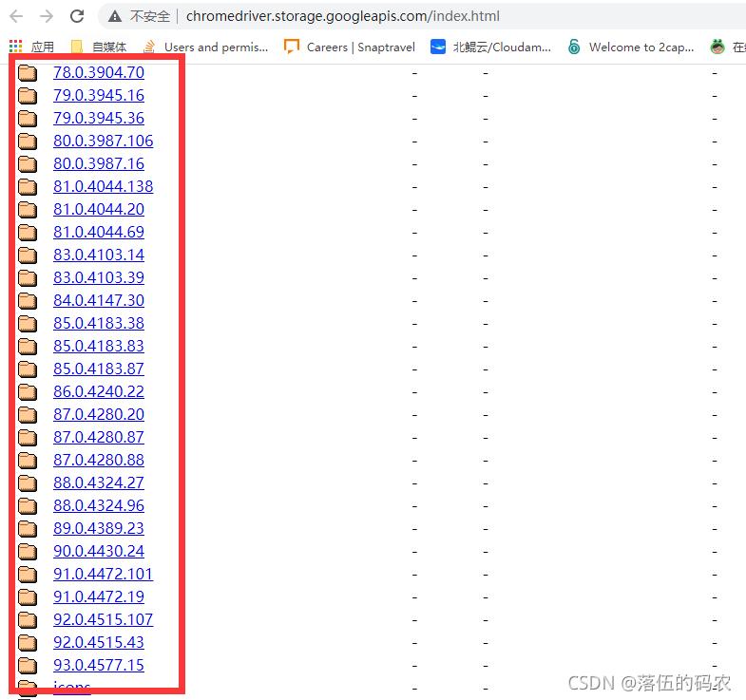Open Careers | Snaptravel bookmark
Screen dimensions: 746x700
[349, 47]
